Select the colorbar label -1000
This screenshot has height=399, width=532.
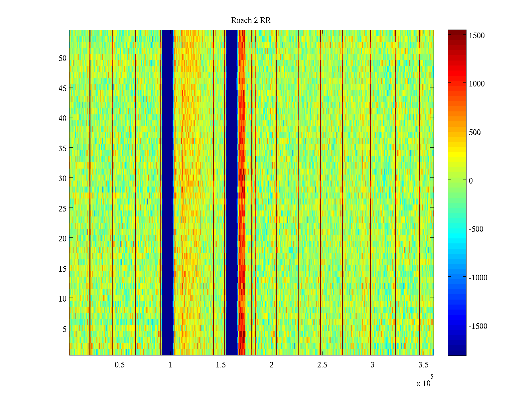(x=477, y=278)
